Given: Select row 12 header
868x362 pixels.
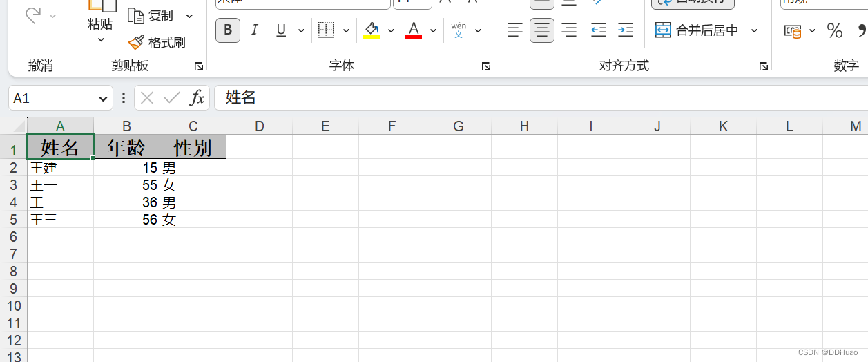Looking at the screenshot, I should pos(13,340).
